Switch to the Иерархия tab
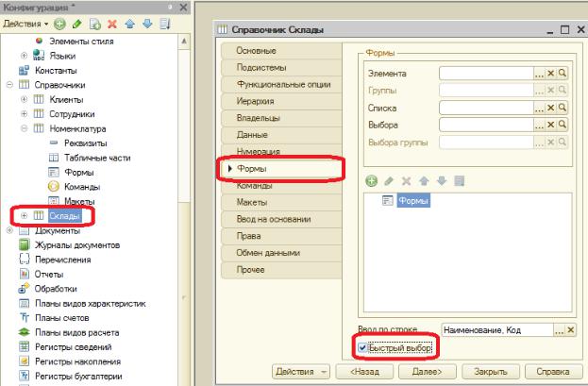 pyautogui.click(x=281, y=101)
